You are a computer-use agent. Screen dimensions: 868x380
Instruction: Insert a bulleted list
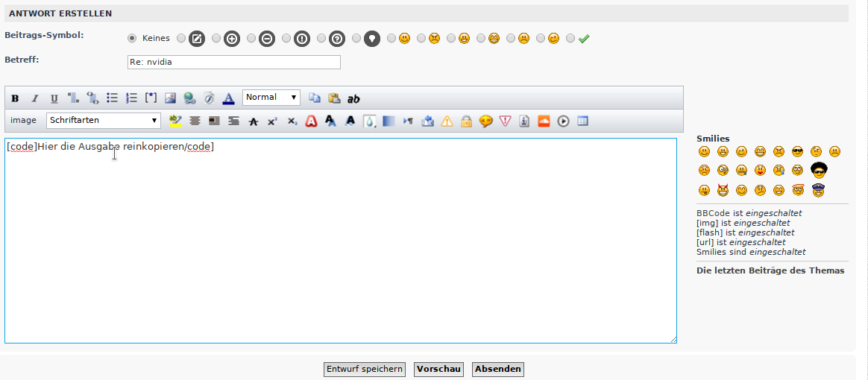point(113,98)
